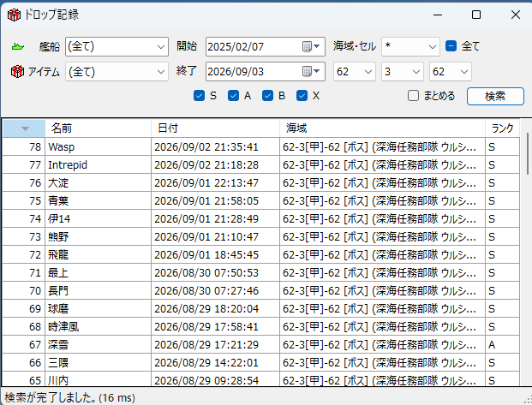Click the gift box icon beside アイテム
532x405 pixels.
17,72
